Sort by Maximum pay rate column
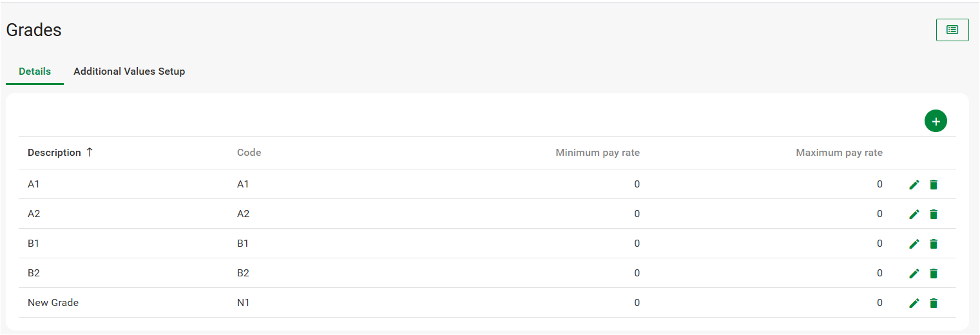 (x=839, y=153)
